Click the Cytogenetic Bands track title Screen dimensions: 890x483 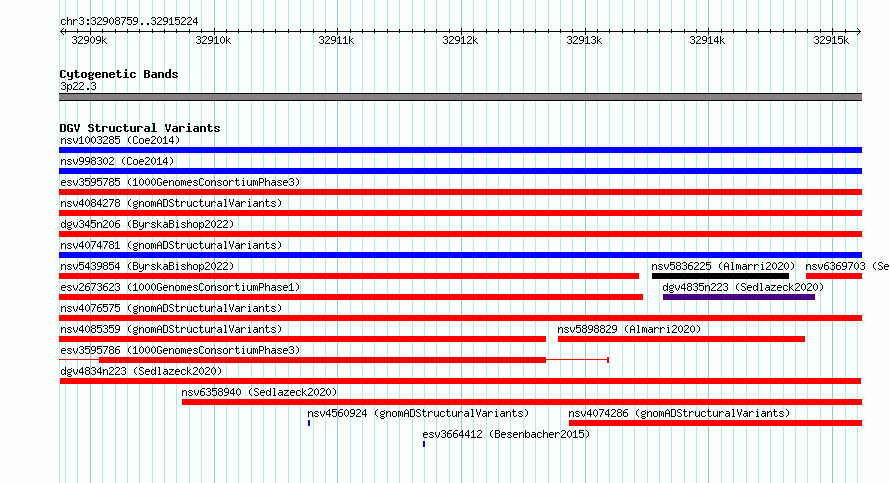119,74
